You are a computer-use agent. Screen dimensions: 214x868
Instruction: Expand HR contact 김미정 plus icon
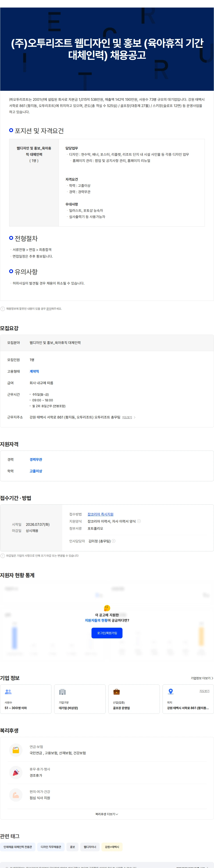[113, 541]
